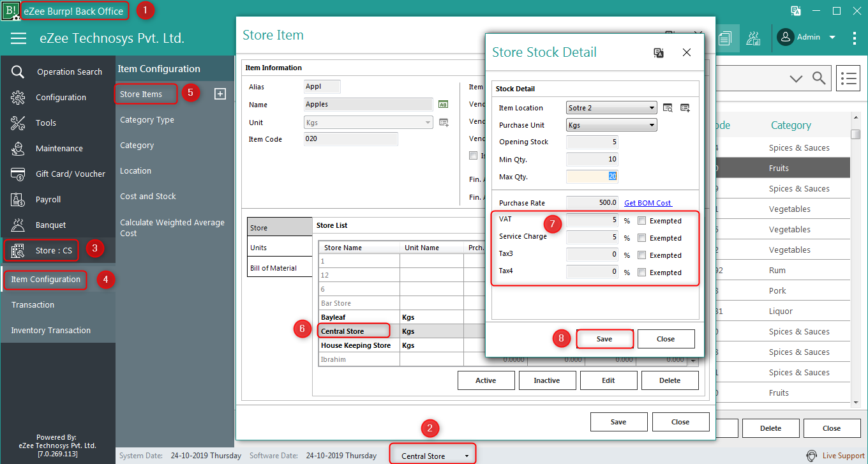Toggle Exempted checkbox for Service Charge
Image resolution: width=868 pixels, height=464 pixels.
tap(642, 238)
